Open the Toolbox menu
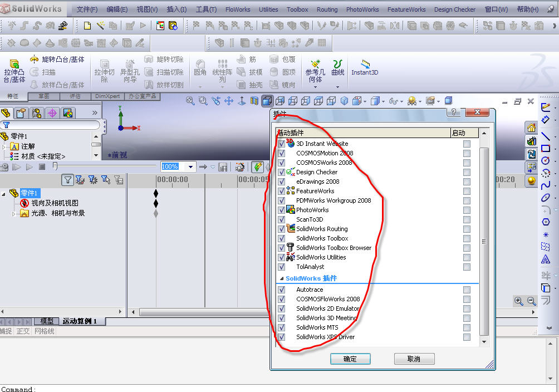 point(297,9)
